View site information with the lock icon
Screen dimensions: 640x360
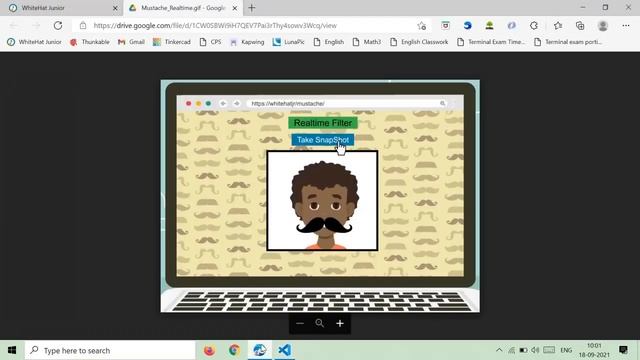(83, 25)
